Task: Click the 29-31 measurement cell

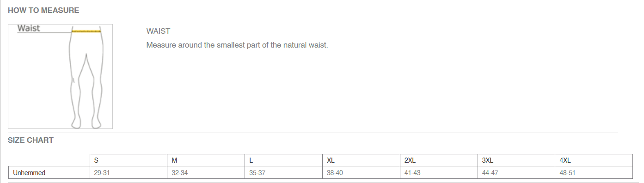Action: (128, 173)
